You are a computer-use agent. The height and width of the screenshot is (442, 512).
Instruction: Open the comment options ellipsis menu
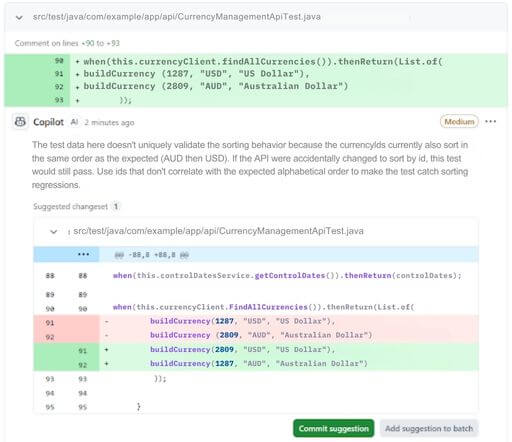click(x=491, y=121)
